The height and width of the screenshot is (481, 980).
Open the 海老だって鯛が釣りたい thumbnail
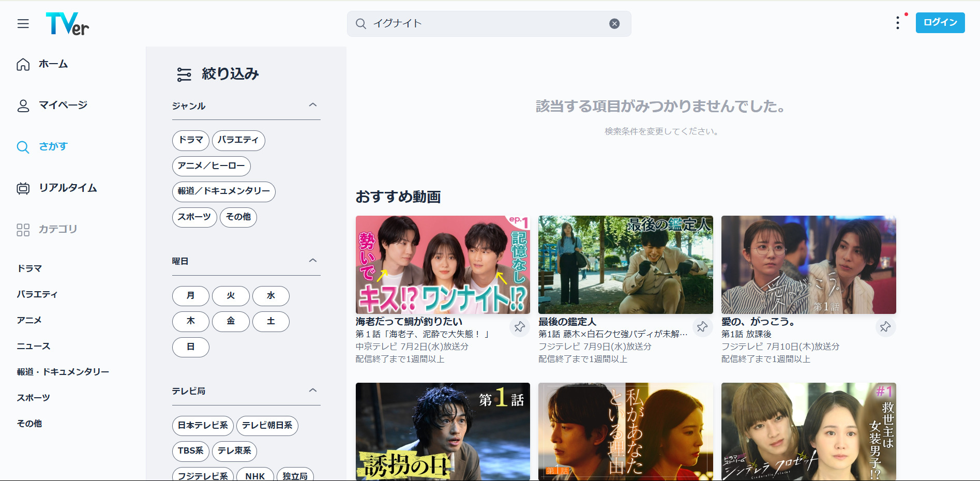[x=443, y=265]
